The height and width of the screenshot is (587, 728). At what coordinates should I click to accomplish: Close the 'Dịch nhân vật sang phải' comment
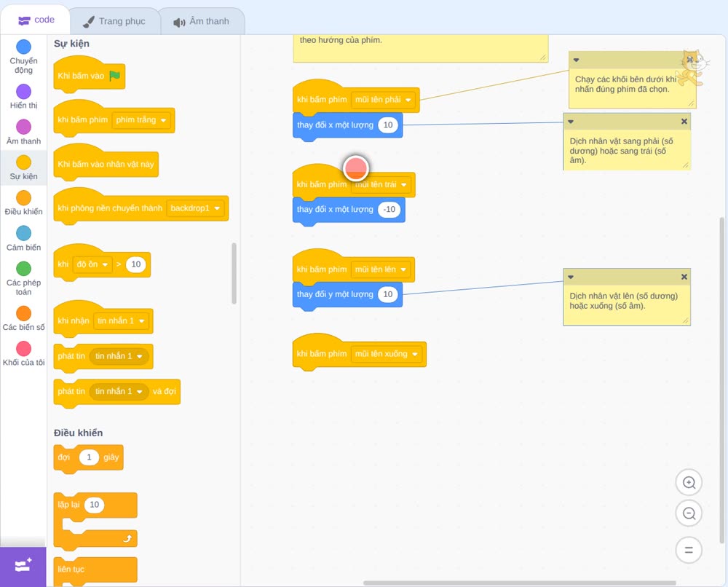(x=684, y=121)
